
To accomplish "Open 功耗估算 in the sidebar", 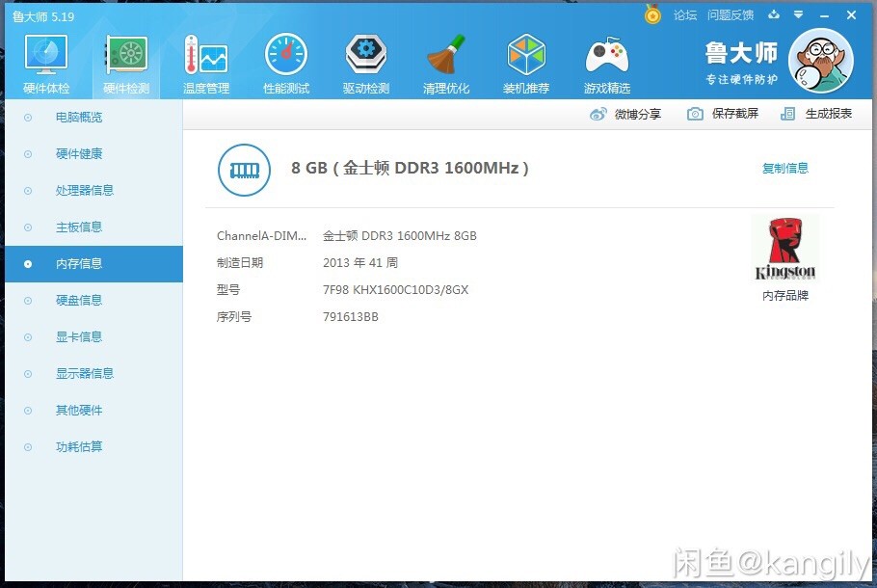I will [94, 447].
